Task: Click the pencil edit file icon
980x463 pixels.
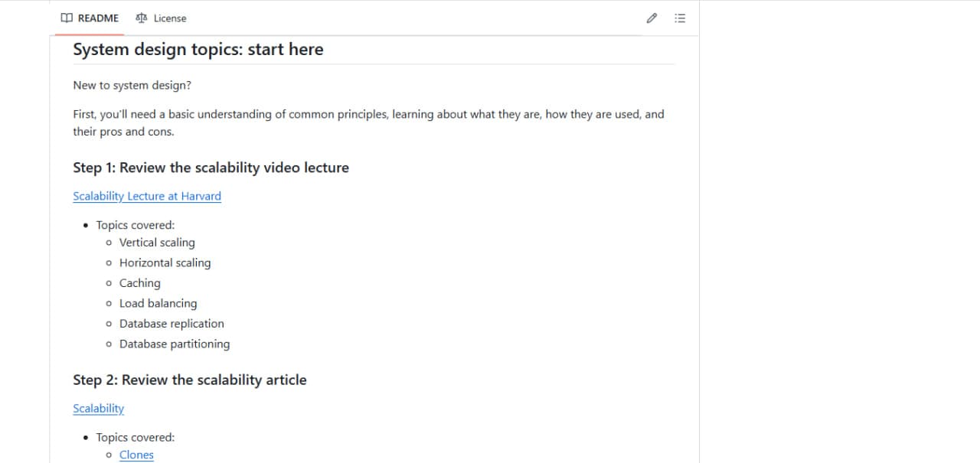Action: 652,18
